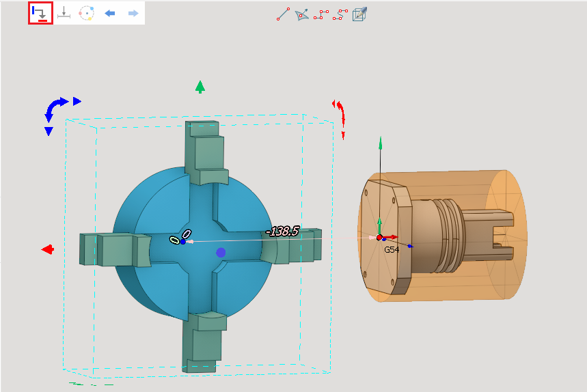Select the highlighted move-to-position tool icon
The image size is (587, 392).
40,13
